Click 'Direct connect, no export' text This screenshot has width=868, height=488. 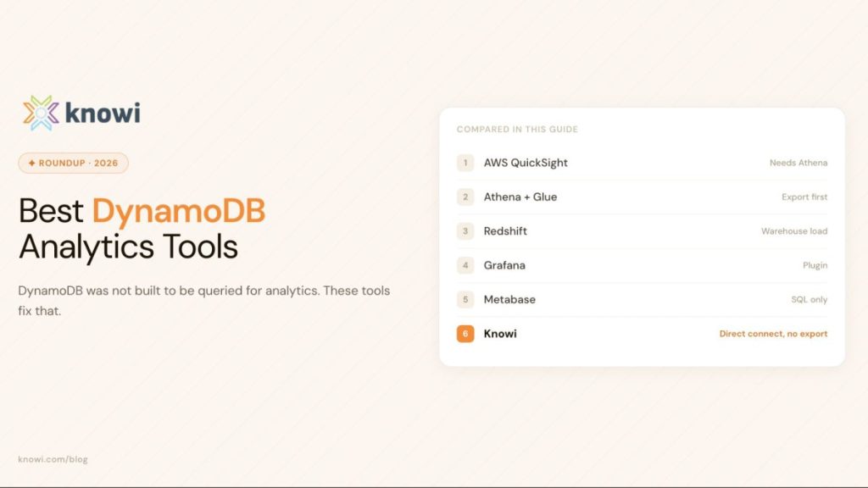(x=773, y=334)
